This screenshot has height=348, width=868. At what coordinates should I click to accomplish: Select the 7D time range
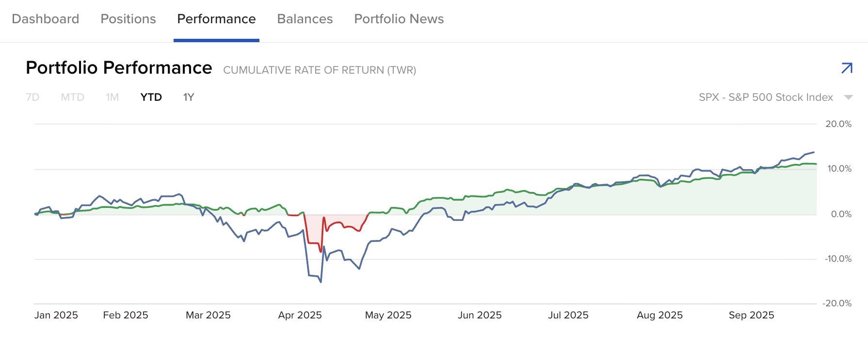(x=32, y=97)
